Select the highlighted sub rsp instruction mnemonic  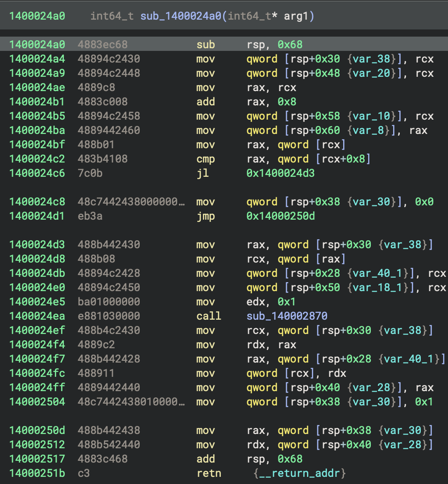point(205,45)
